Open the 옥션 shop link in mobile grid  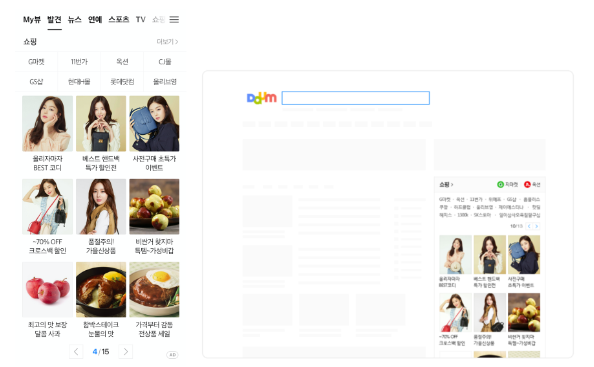click(122, 61)
